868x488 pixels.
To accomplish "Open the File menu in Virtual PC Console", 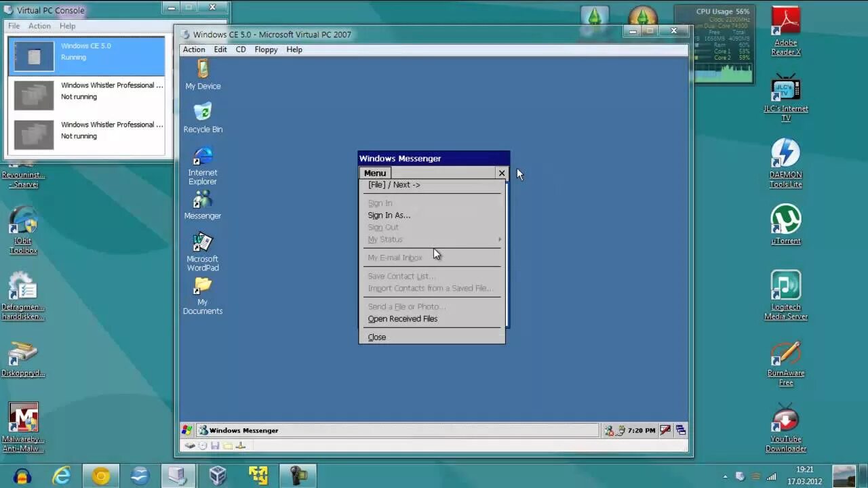I will [14, 26].
